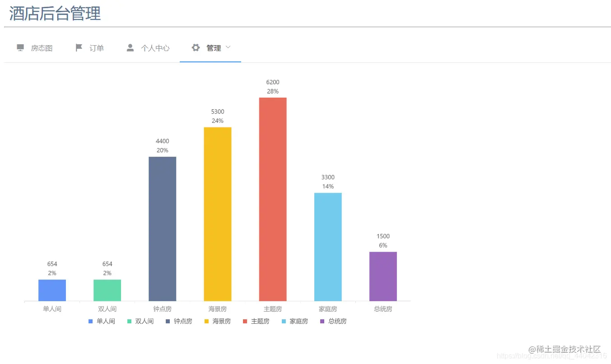Click the monitor icon beside 房态图
The width and height of the screenshot is (611, 364).
pos(20,47)
